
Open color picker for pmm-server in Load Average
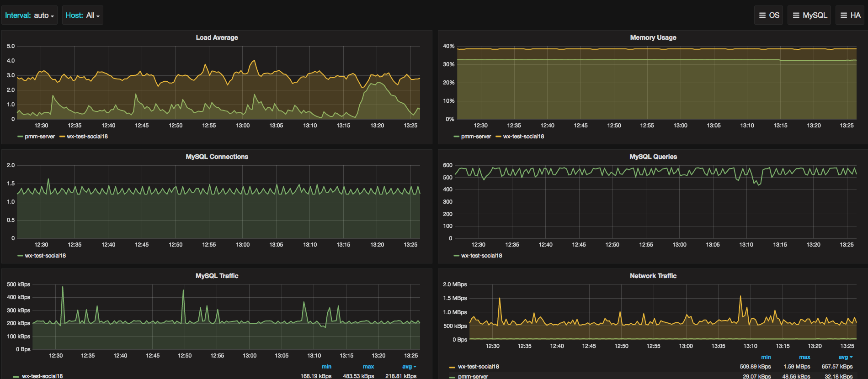(20, 137)
